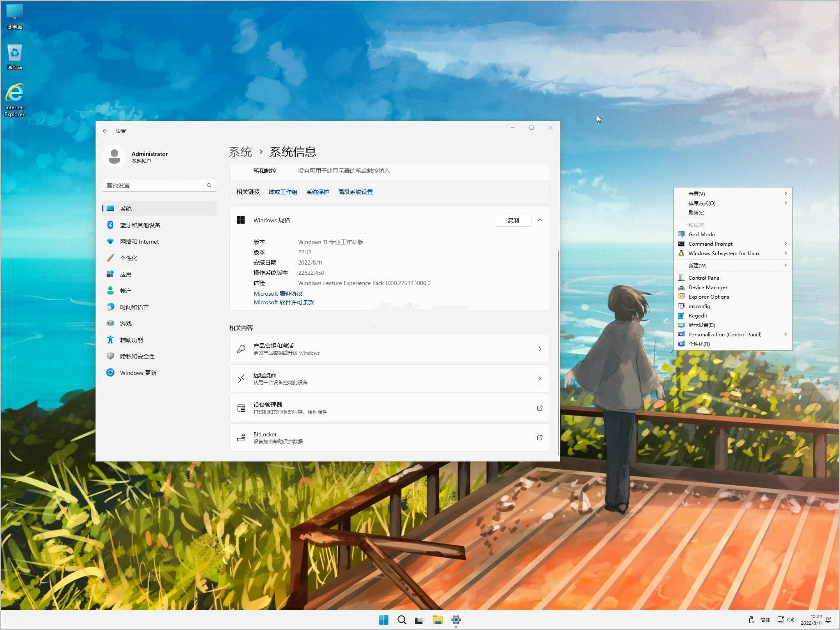
Task: Open Task View from the taskbar
Action: click(x=419, y=620)
